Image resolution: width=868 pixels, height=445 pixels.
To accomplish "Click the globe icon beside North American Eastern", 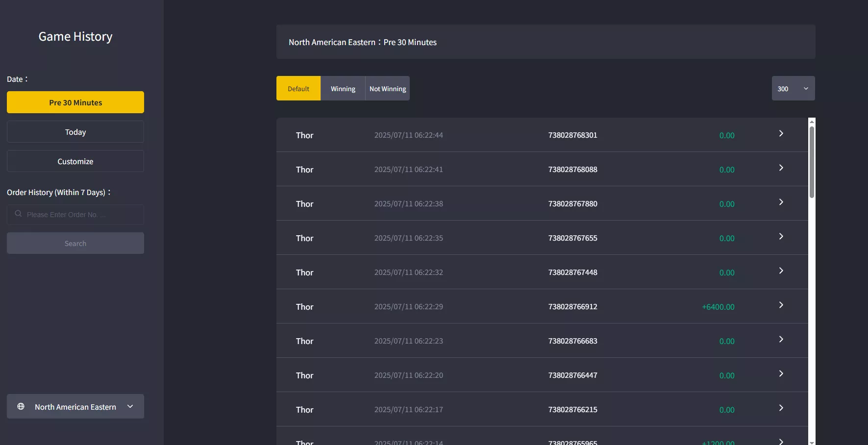I will [21, 406].
